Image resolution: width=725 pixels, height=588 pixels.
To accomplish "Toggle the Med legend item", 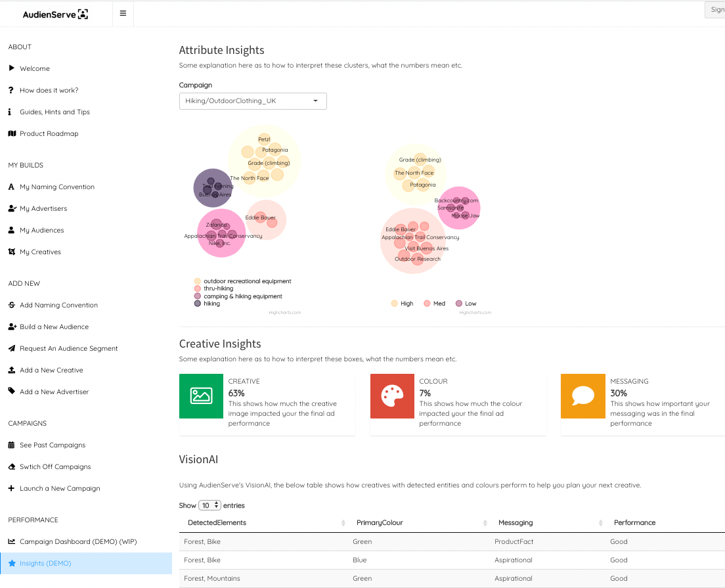I will click(435, 304).
